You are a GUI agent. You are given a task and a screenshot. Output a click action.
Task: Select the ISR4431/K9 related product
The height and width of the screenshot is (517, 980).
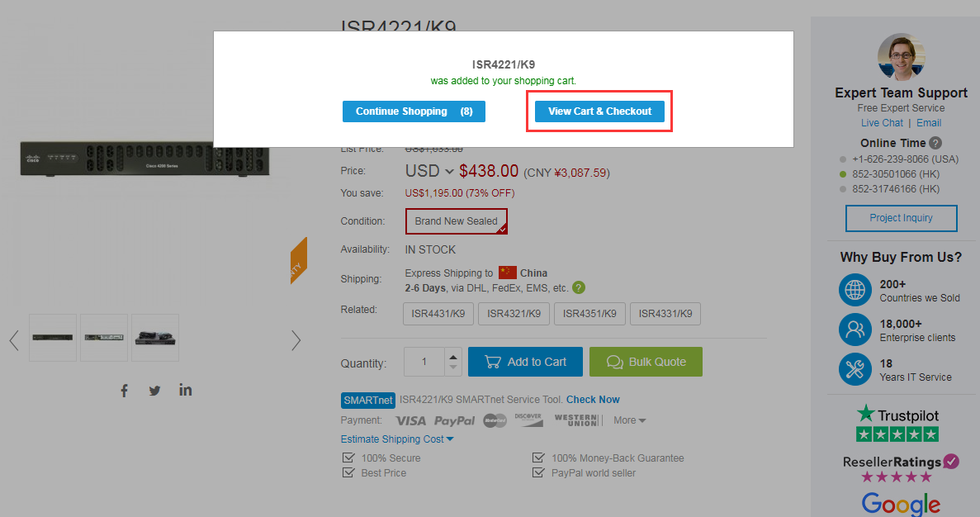(438, 314)
